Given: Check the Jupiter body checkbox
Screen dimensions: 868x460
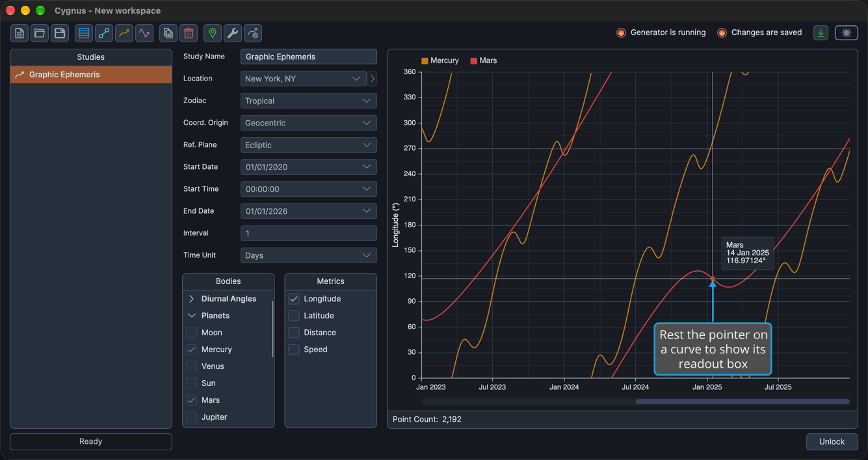Looking at the screenshot, I should [192, 417].
